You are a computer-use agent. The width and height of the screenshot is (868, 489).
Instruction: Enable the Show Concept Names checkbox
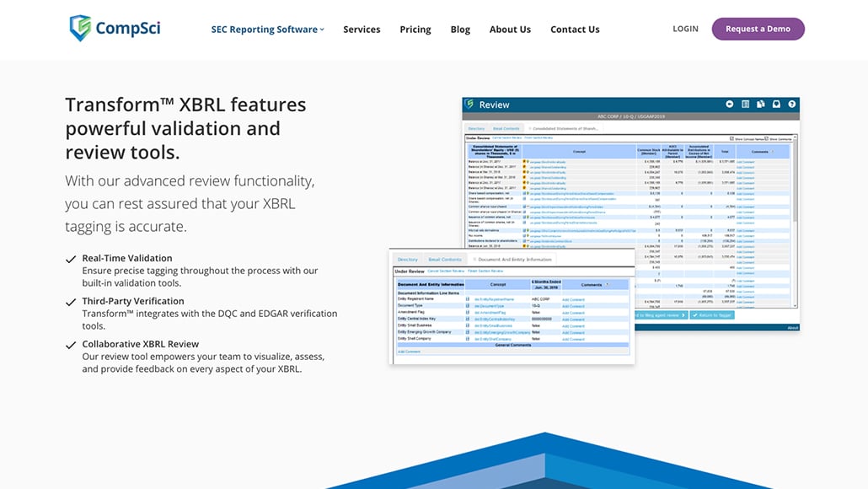[x=730, y=139]
